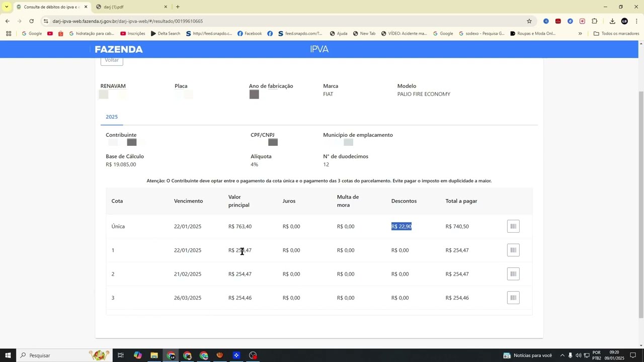Open the YouTube bookmark icon
The image size is (644, 362).
[50, 34]
